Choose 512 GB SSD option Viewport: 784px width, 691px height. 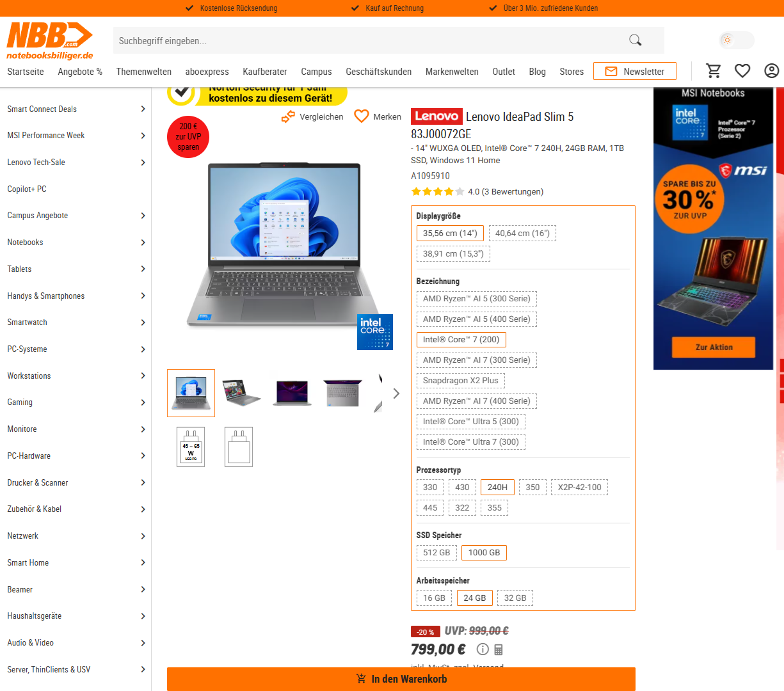click(436, 552)
